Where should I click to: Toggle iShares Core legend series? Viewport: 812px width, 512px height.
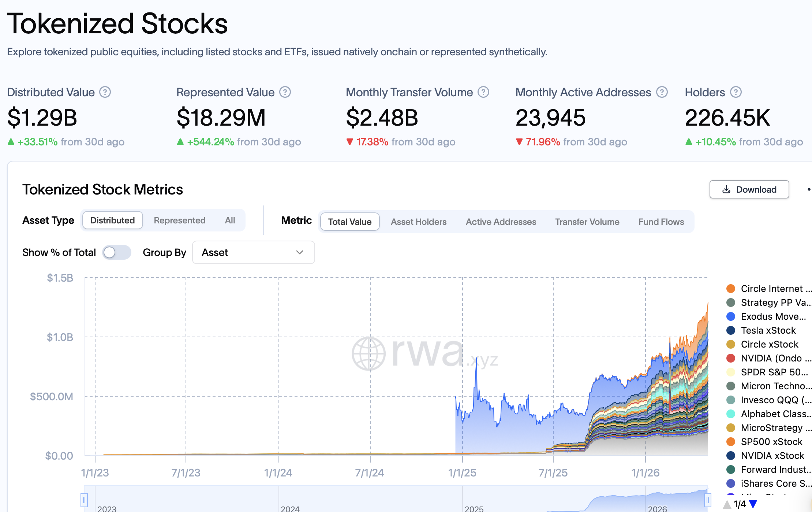769,483
